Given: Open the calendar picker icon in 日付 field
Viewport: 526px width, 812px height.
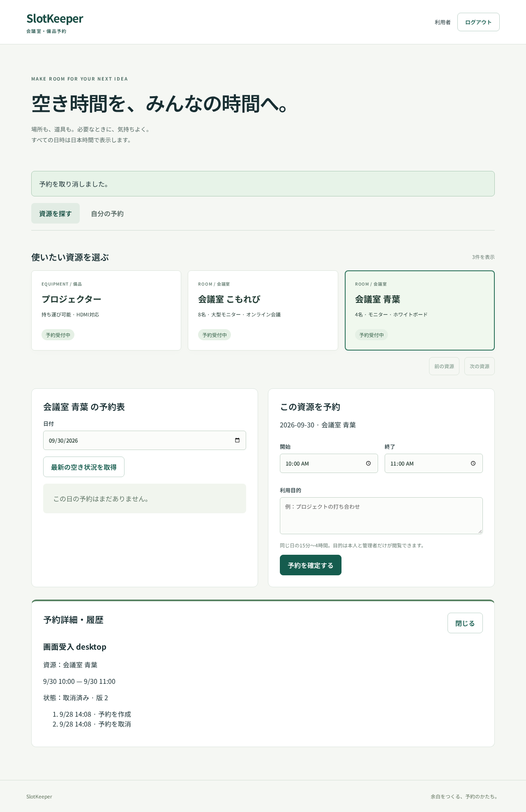Looking at the screenshot, I should tap(237, 441).
